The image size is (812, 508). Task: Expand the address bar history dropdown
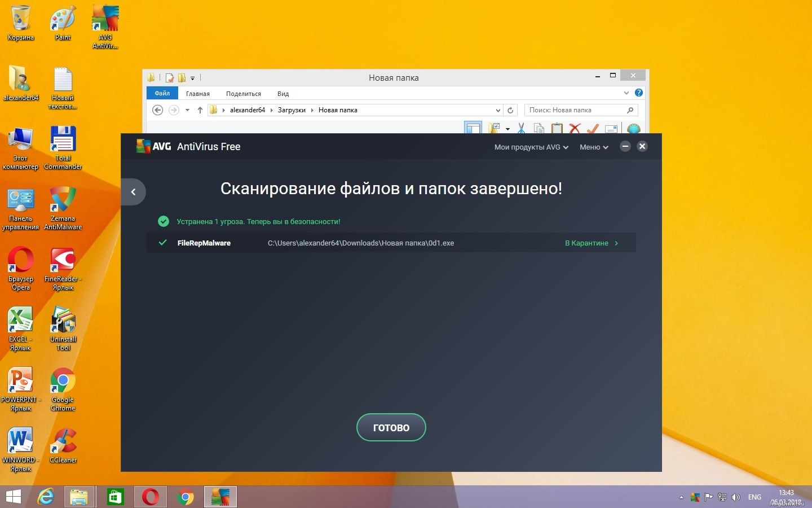coord(498,110)
